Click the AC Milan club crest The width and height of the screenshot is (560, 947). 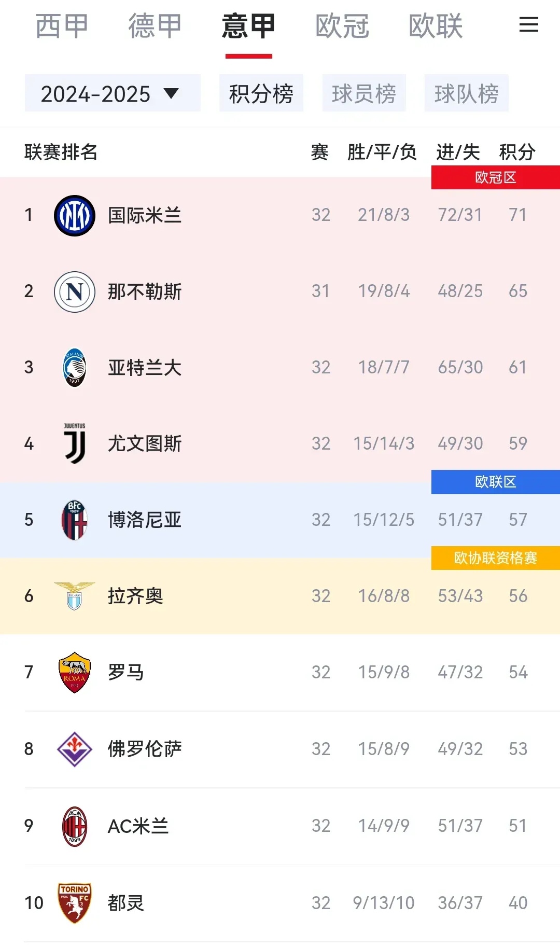click(74, 825)
